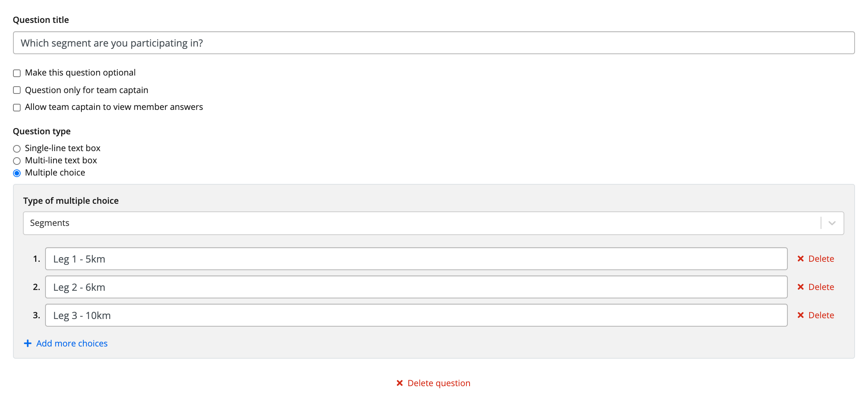Click the Leg 3 - 10km text field
This screenshot has height=406, width=868.
(416, 315)
